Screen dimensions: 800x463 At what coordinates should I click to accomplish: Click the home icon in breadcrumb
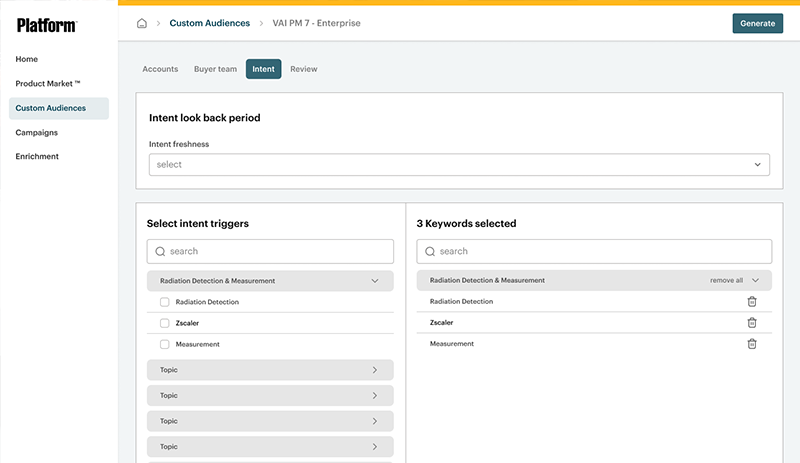142,23
